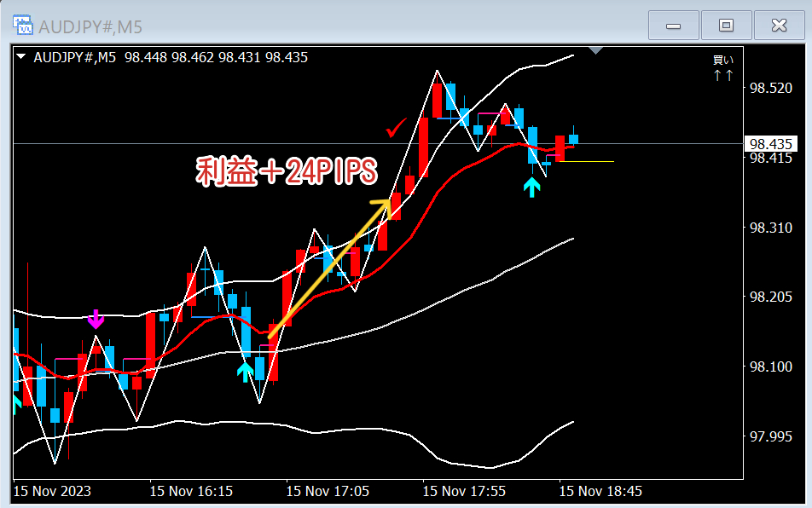
Task: Click the 98.415 price scale value
Action: (770, 159)
